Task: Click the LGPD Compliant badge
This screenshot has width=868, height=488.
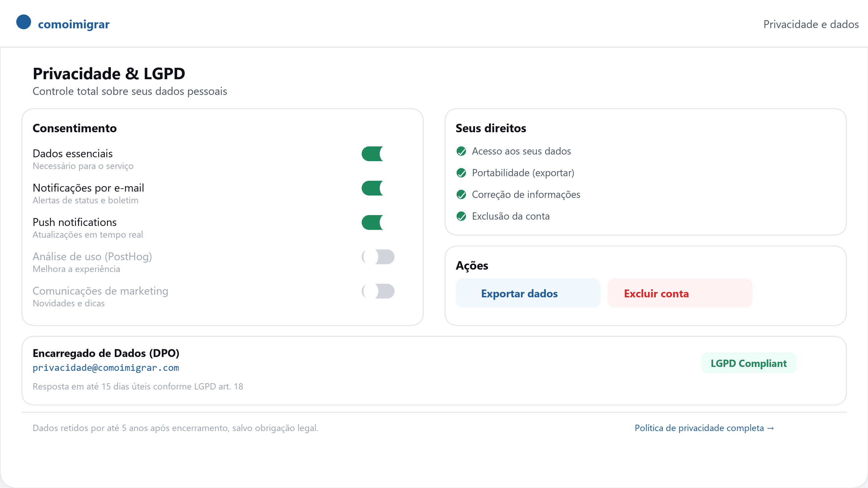Action: click(x=748, y=363)
